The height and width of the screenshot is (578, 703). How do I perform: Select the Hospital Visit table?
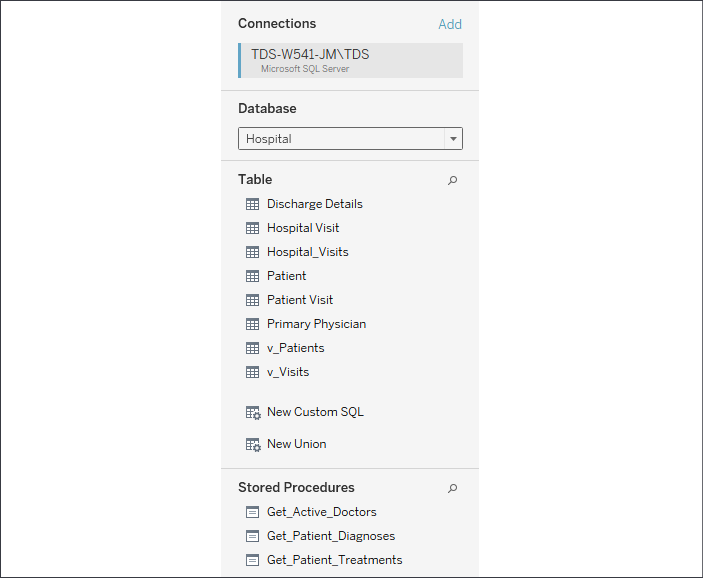pyautogui.click(x=303, y=228)
